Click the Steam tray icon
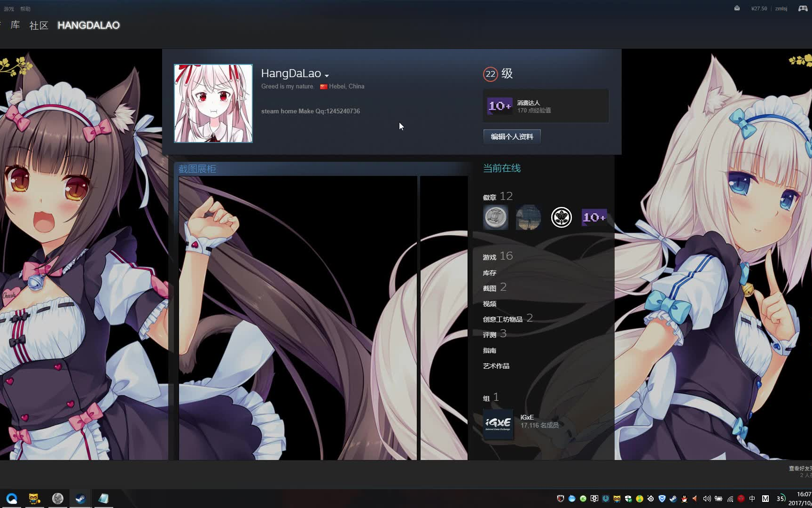 tap(673, 499)
